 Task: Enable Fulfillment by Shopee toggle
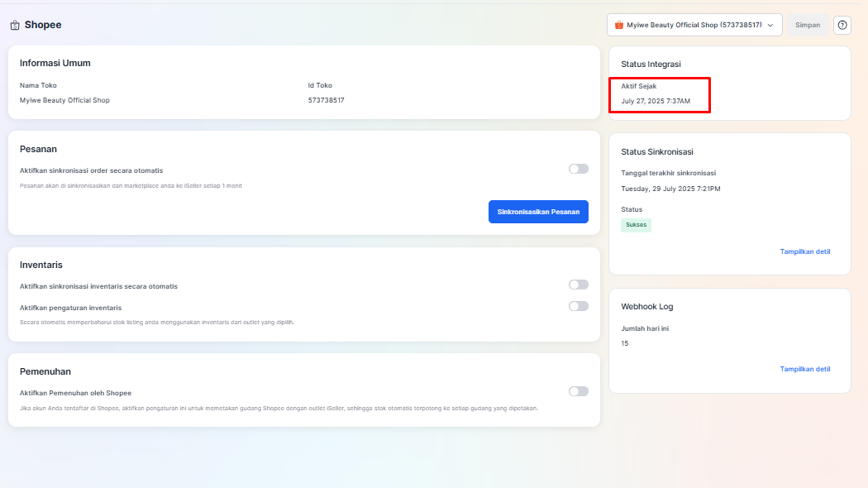[x=579, y=391]
